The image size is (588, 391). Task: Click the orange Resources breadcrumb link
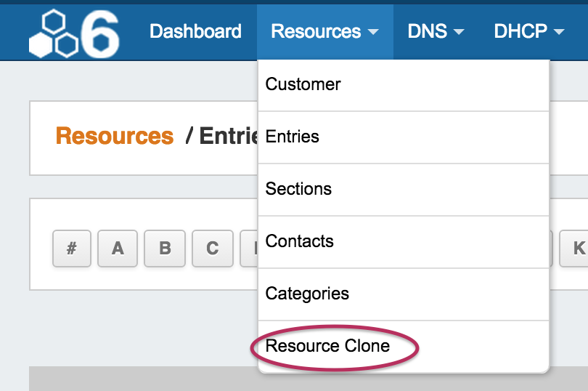pyautogui.click(x=115, y=136)
